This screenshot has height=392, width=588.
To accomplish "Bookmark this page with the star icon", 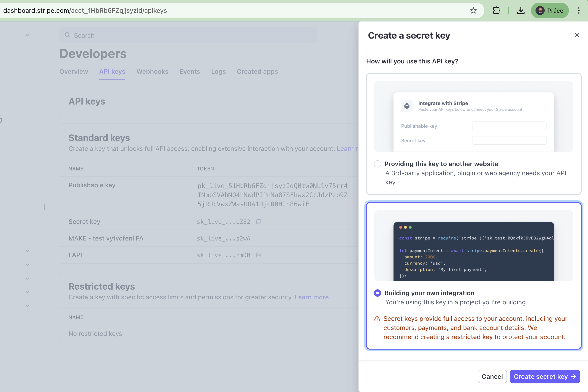I will pyautogui.click(x=473, y=10).
